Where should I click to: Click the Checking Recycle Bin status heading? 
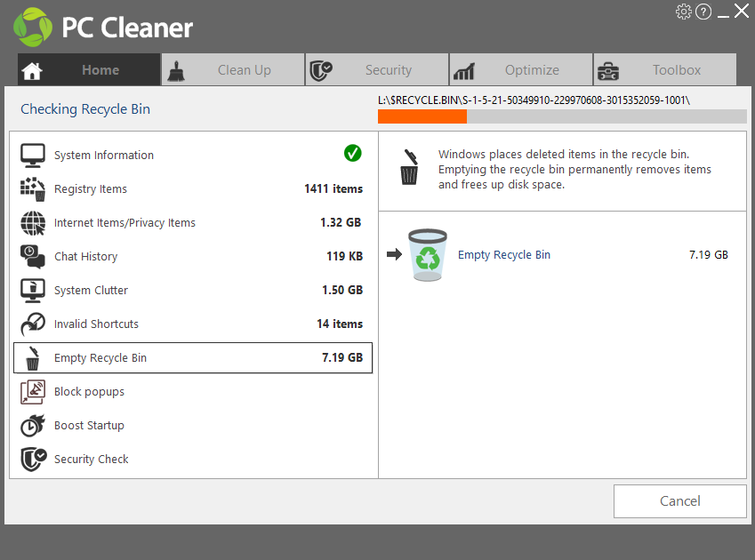coord(85,109)
